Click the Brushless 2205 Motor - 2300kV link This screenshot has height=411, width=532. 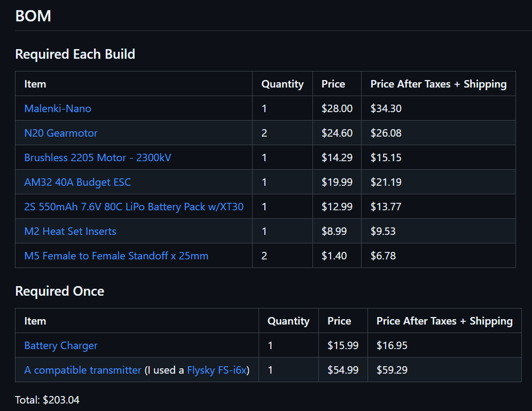tap(98, 157)
